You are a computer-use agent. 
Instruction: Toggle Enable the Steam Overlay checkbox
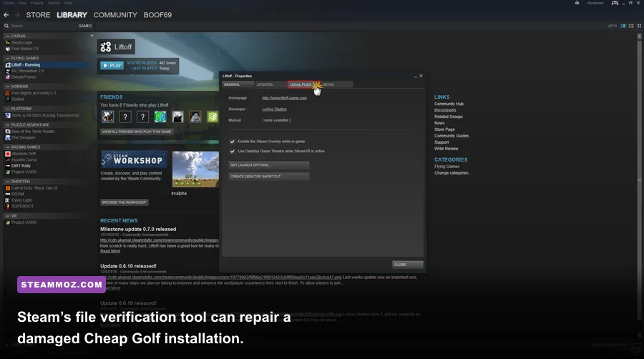232,142
